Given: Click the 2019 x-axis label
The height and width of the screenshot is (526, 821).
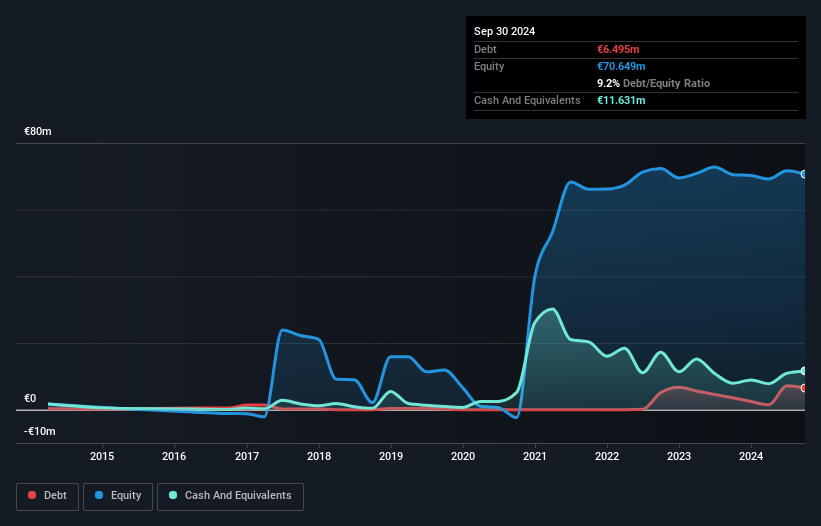Looking at the screenshot, I should [391, 456].
